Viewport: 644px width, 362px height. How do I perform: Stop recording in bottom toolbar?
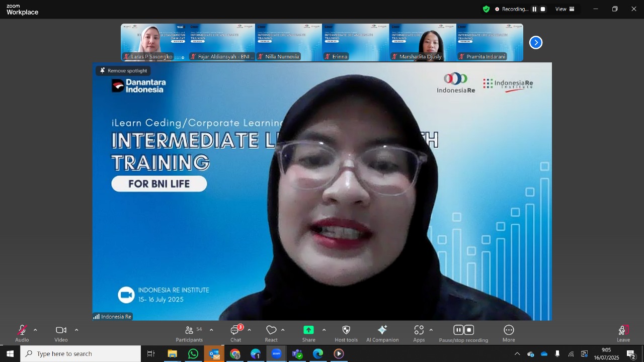(469, 330)
